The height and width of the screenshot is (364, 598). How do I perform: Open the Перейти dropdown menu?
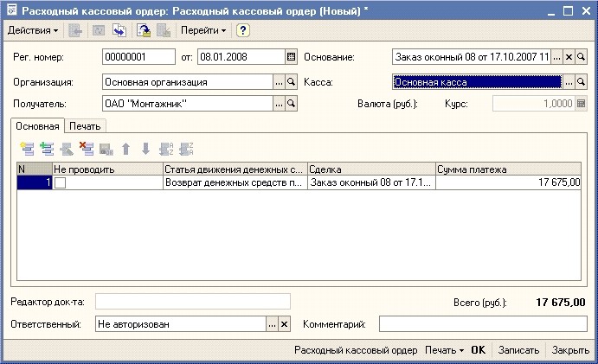click(203, 30)
